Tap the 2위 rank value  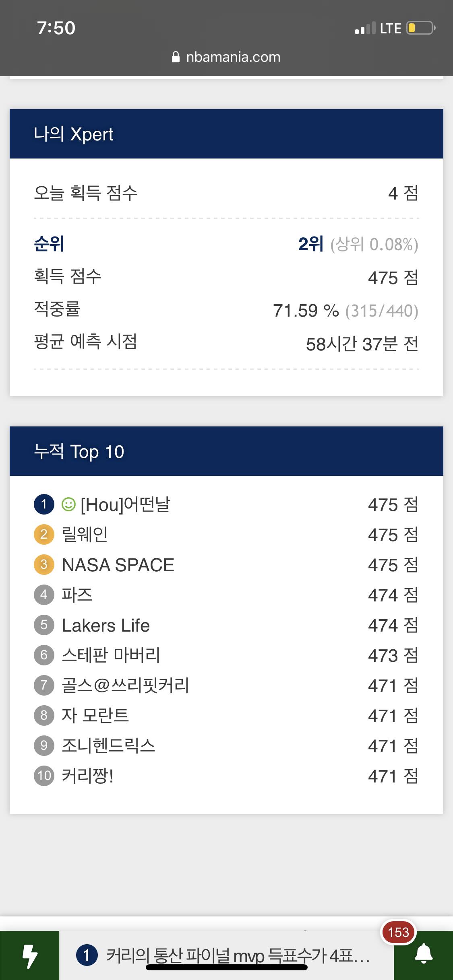[x=311, y=244]
